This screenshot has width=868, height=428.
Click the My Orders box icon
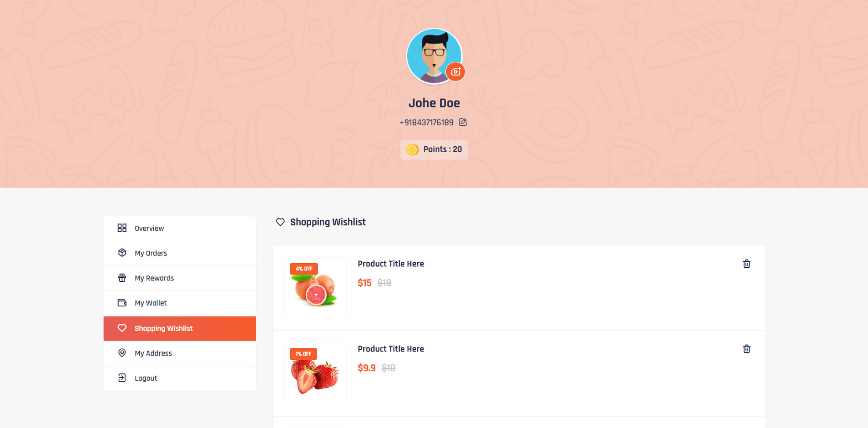click(122, 253)
